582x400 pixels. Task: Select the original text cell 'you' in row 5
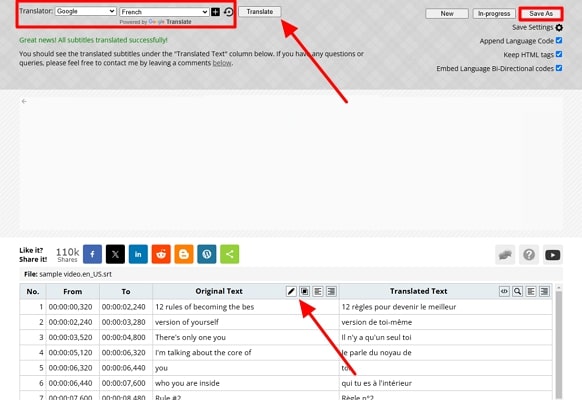pos(246,368)
